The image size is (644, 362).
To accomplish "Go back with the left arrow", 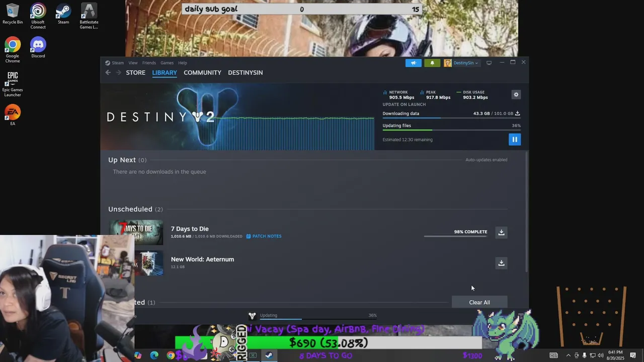I will click(108, 72).
